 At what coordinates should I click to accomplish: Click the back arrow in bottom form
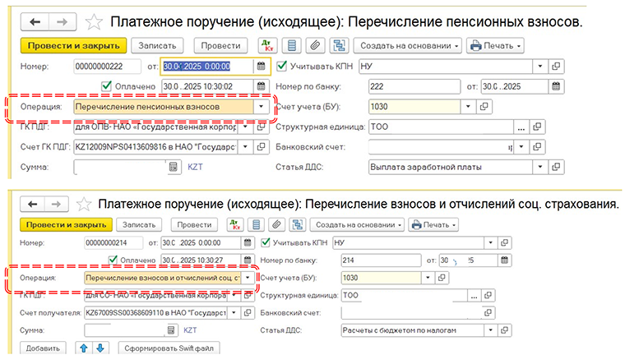[35, 204]
